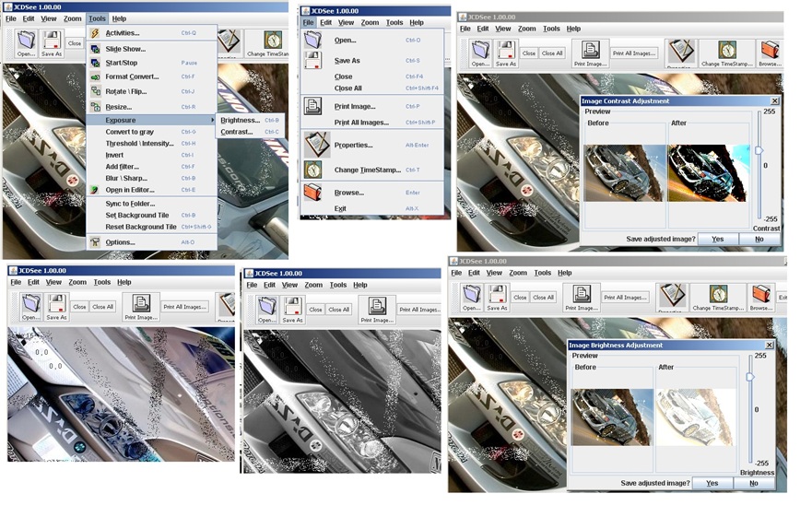The height and width of the screenshot is (505, 812).
Task: Open View menu in the Brightness Adjustment window
Action: 494,273
